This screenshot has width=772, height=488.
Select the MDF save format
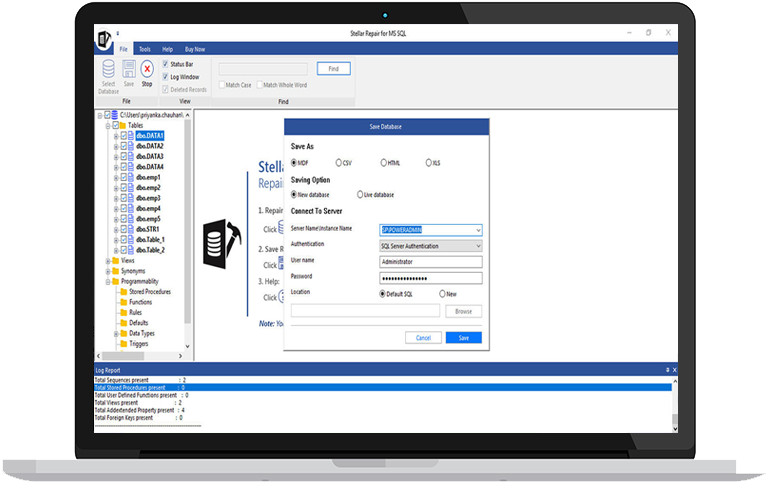tap(294, 163)
